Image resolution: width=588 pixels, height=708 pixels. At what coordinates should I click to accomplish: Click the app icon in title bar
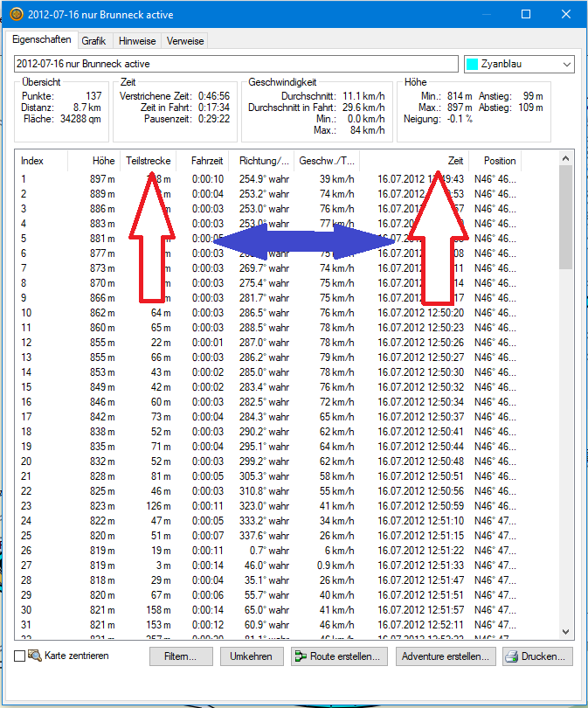(16, 15)
